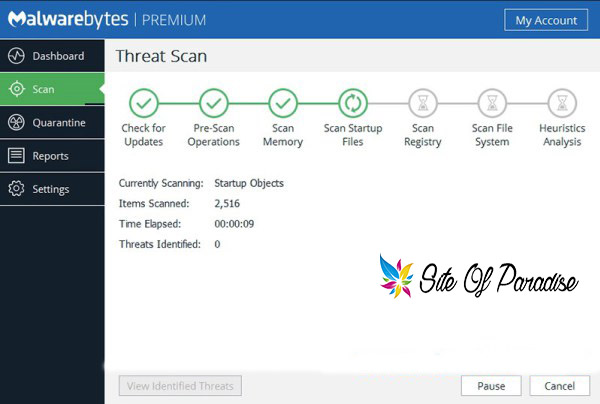Go to the Quarantine section
600x404 pixels.
point(52,122)
